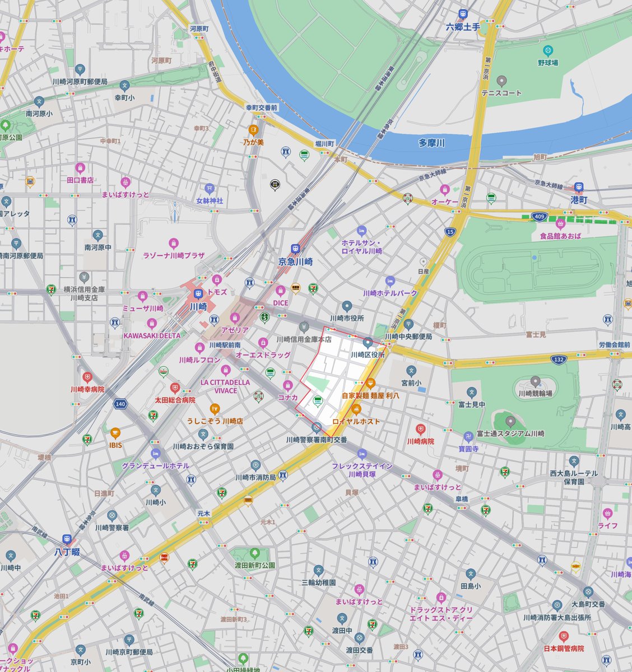Click the 寶園寺 temple icon
Screen dimensions: 632x672
(x=468, y=436)
